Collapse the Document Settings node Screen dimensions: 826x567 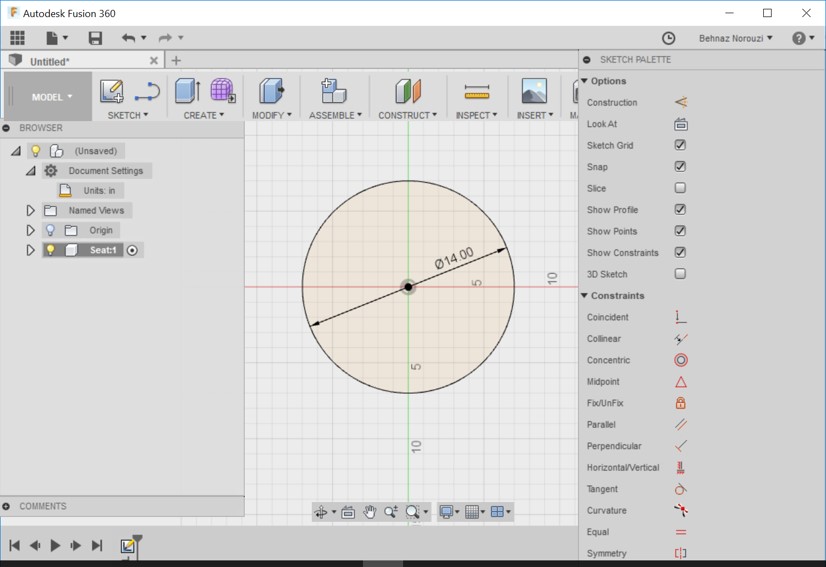pyautogui.click(x=31, y=171)
